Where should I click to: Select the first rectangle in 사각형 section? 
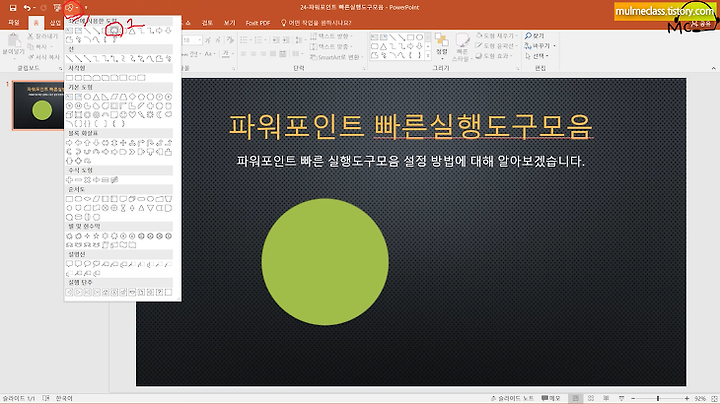(69, 78)
